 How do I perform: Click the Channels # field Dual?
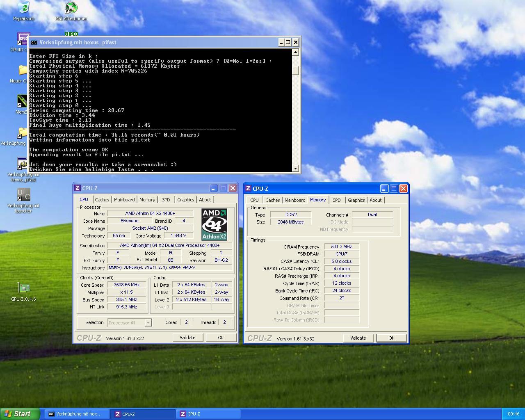coord(372,215)
